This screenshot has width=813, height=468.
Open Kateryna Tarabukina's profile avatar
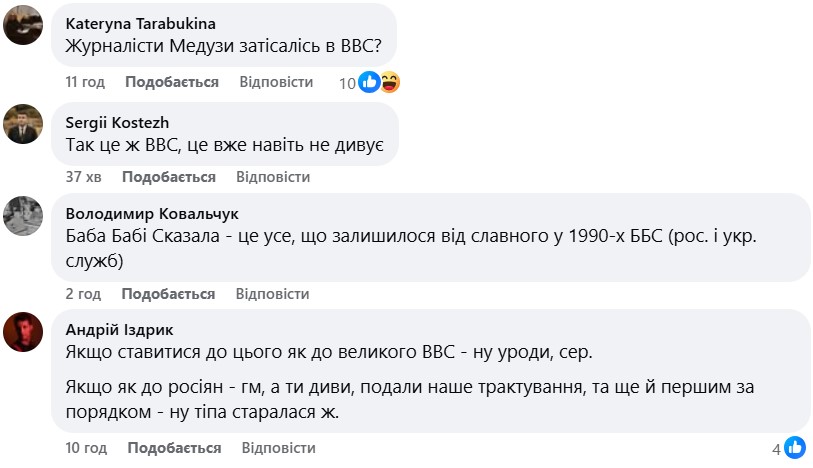click(23, 25)
